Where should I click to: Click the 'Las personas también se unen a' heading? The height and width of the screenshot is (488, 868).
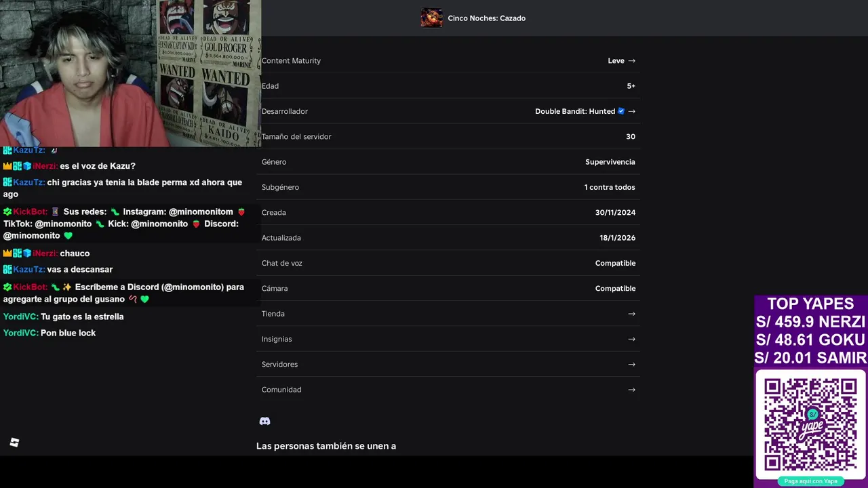326,446
